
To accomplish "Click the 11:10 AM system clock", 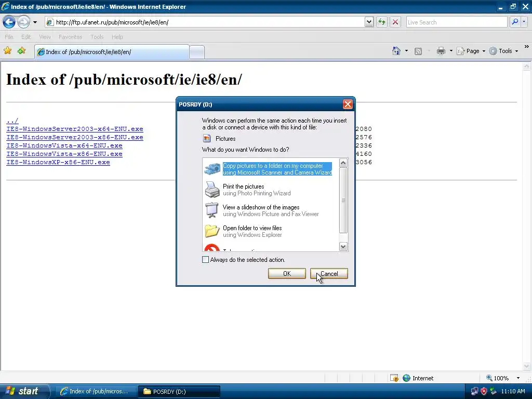I will (513, 391).
